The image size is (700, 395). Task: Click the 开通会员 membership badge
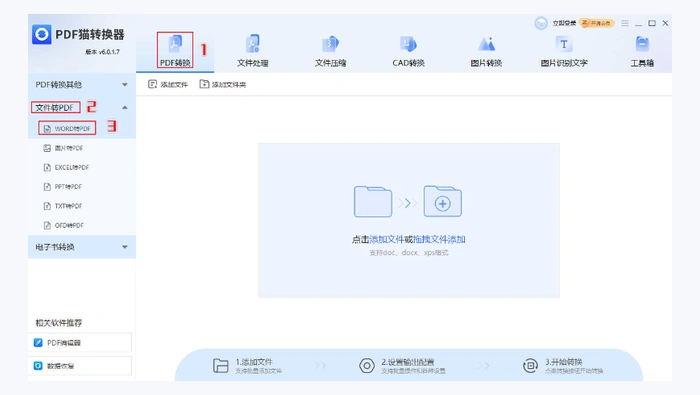pos(597,23)
